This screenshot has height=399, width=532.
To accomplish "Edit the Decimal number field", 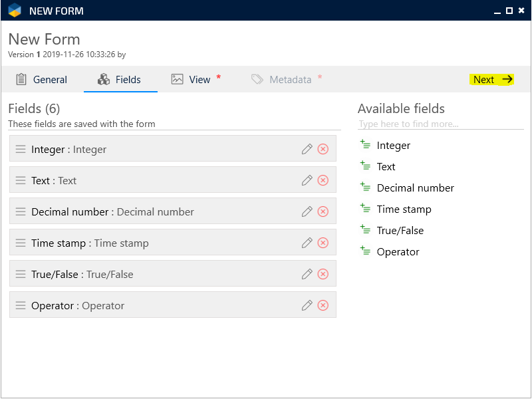I will (307, 211).
